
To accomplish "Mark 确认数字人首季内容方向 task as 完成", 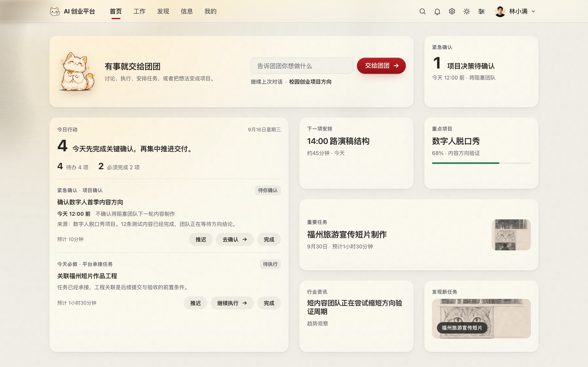I will (x=269, y=239).
